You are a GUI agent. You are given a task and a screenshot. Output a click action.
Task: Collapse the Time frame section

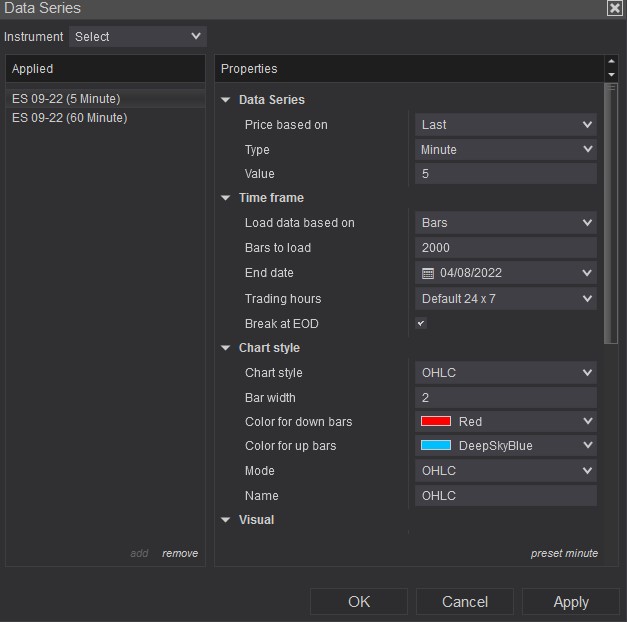(x=226, y=198)
